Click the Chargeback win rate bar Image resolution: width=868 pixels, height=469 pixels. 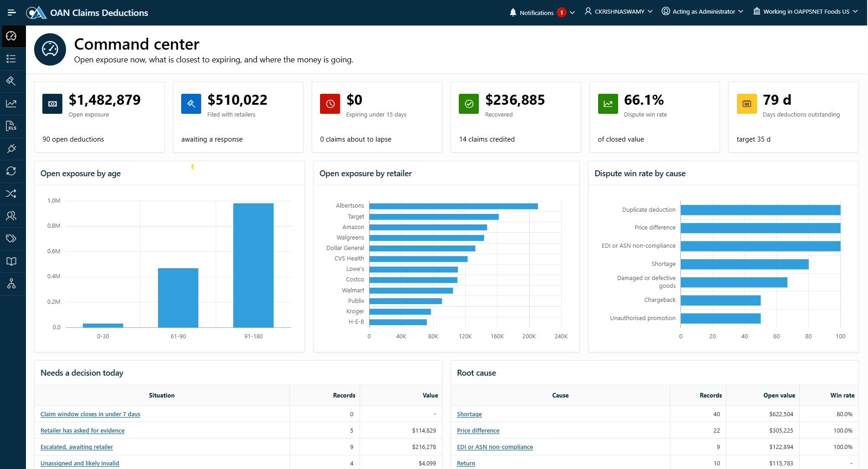point(721,301)
